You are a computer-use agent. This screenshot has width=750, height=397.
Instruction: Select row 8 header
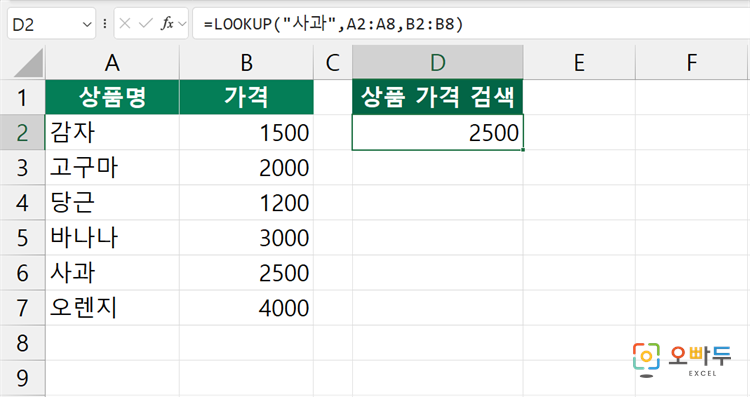[x=22, y=343]
